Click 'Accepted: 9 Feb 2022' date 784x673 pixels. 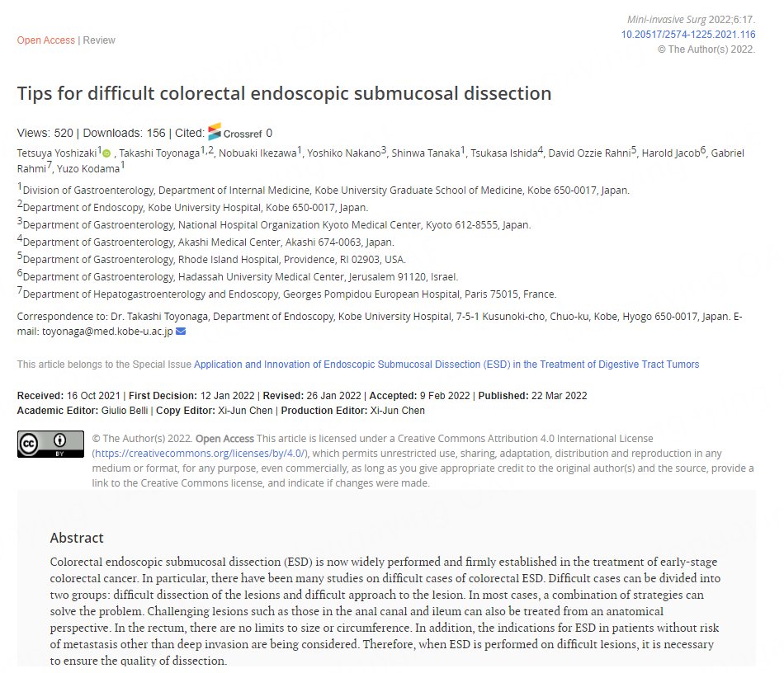418,396
